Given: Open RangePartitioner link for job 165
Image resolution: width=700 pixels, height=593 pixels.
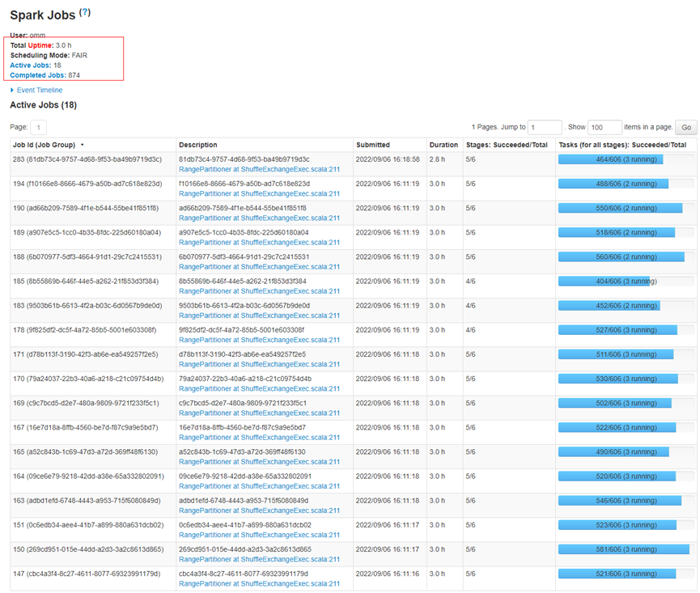Looking at the screenshot, I should pos(260,462).
